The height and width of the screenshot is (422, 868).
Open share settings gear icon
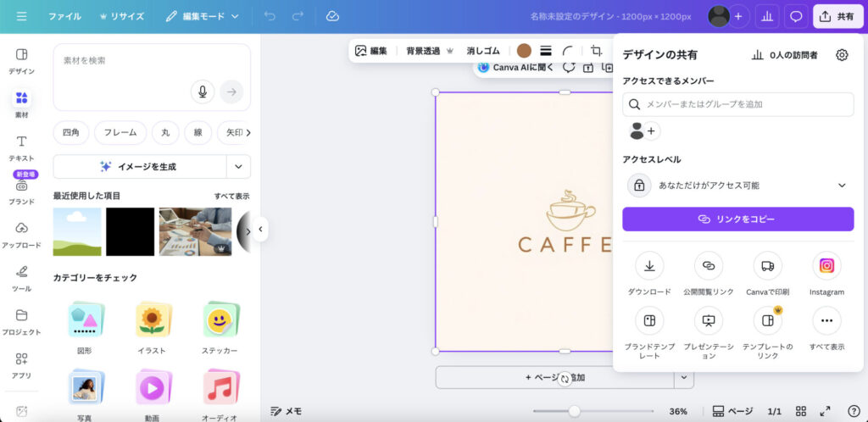coord(842,55)
